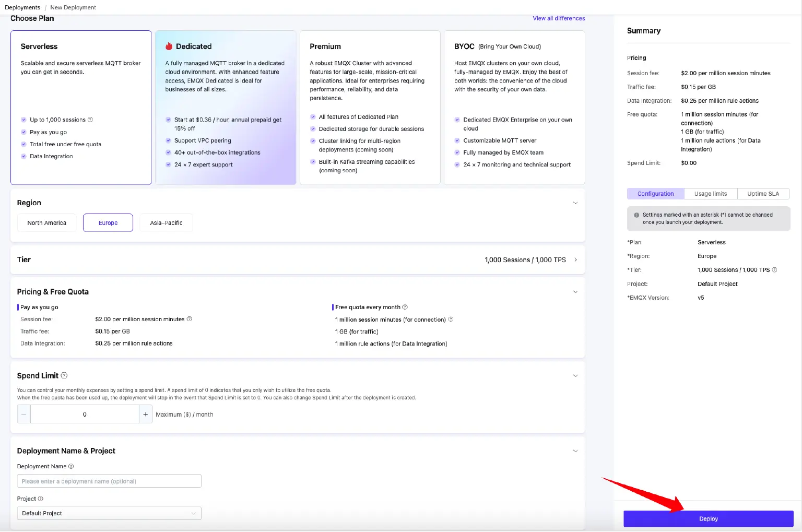This screenshot has height=532, width=802.
Task: Click help icon after free session minutes quota
Action: coord(451,320)
